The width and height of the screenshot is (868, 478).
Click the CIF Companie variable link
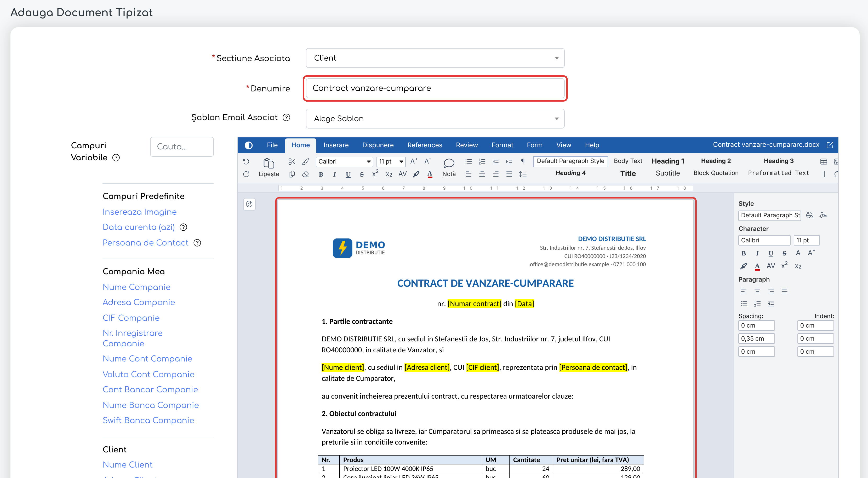tap(131, 318)
